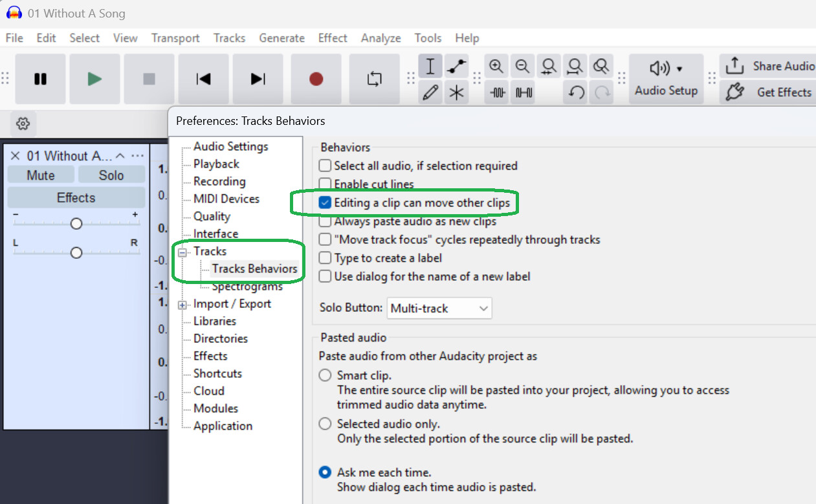Click the red Record button
This screenshot has width=816, height=504.
click(316, 79)
